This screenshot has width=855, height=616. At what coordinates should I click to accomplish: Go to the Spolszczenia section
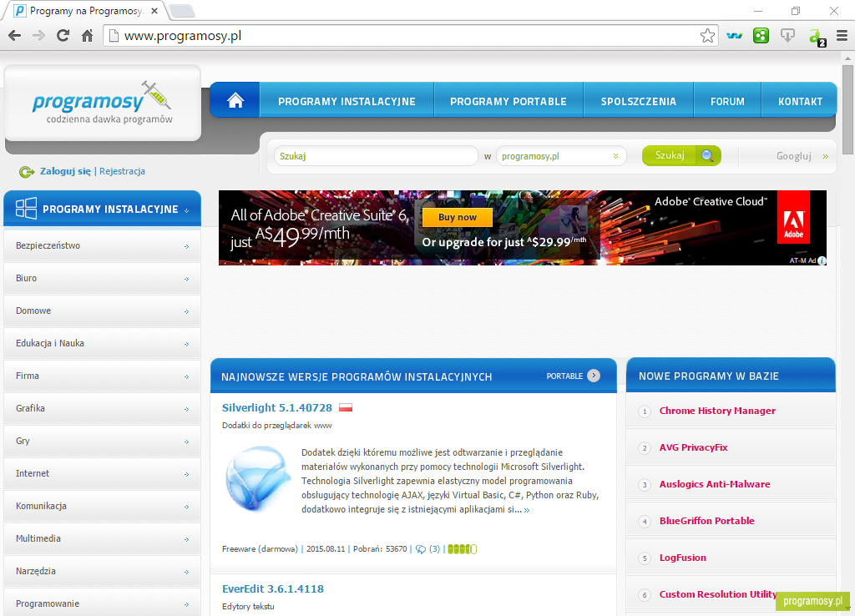(x=639, y=101)
